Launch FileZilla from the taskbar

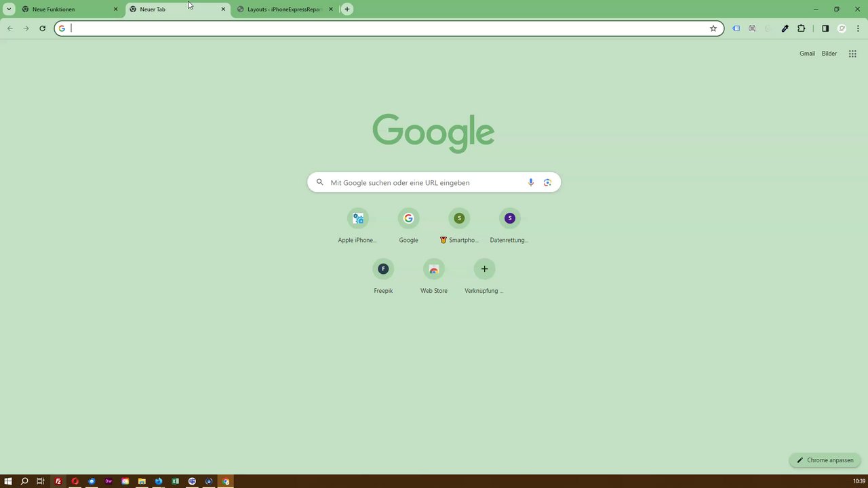click(x=58, y=481)
